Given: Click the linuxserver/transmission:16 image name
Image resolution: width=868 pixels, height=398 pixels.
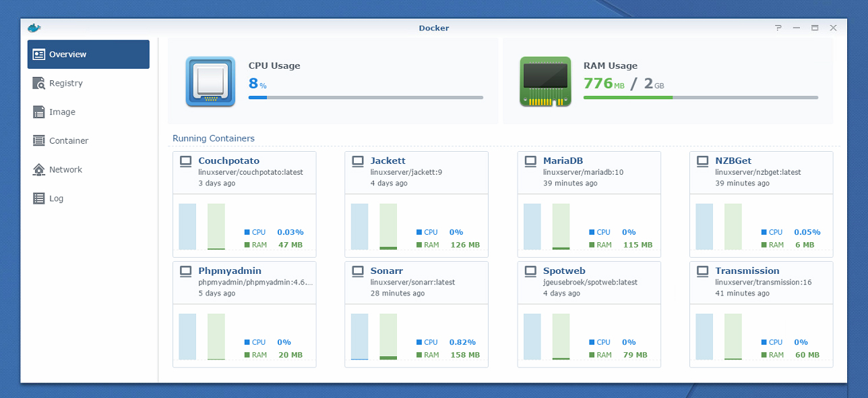Looking at the screenshot, I should tap(764, 282).
